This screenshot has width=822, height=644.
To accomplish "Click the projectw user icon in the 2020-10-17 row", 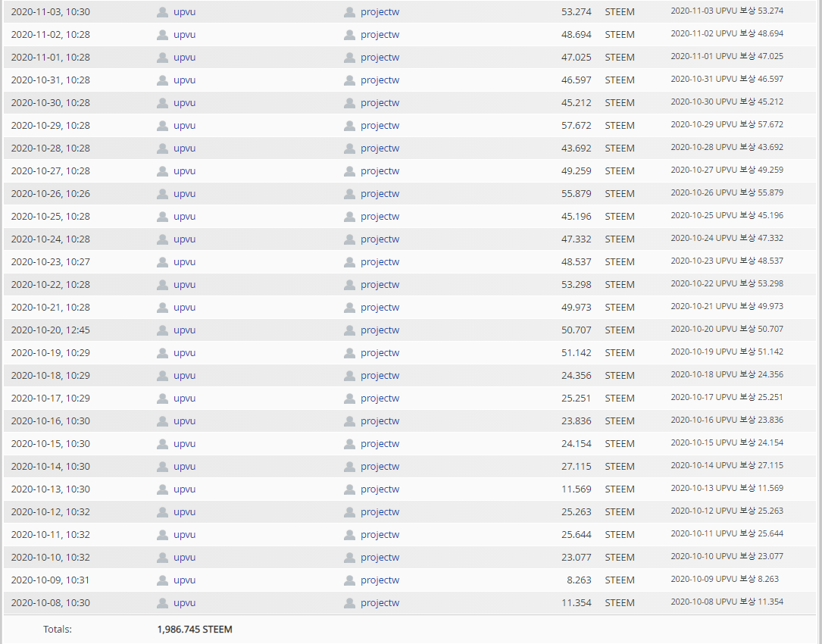I will pyautogui.click(x=350, y=399).
